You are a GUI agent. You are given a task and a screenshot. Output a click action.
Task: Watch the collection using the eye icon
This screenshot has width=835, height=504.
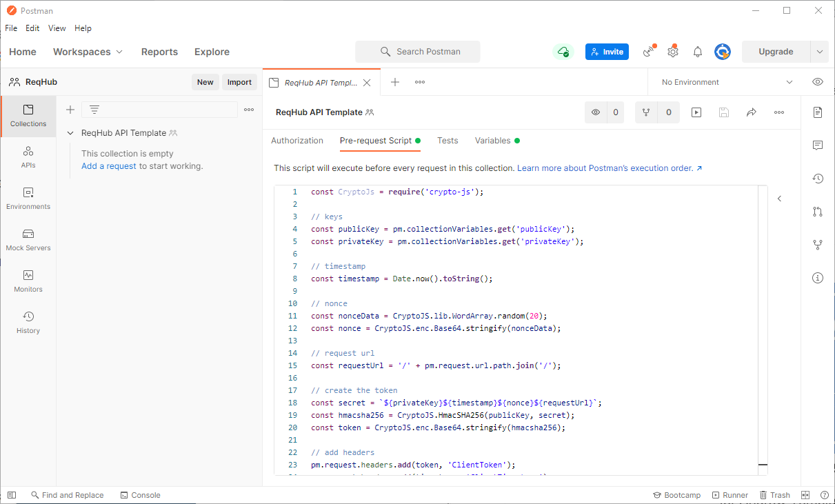tap(595, 112)
